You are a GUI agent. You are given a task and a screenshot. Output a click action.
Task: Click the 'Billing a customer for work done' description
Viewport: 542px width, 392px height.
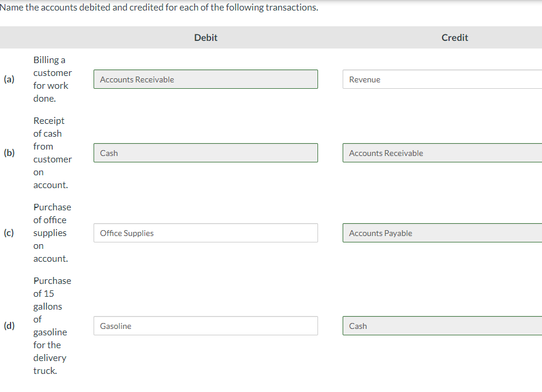coord(53,79)
